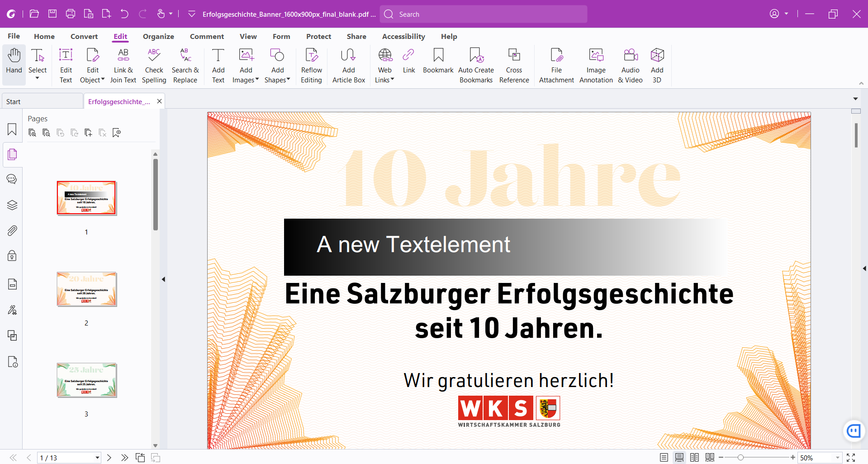
Task: Open the Bookmarks side panel
Action: coord(12,129)
